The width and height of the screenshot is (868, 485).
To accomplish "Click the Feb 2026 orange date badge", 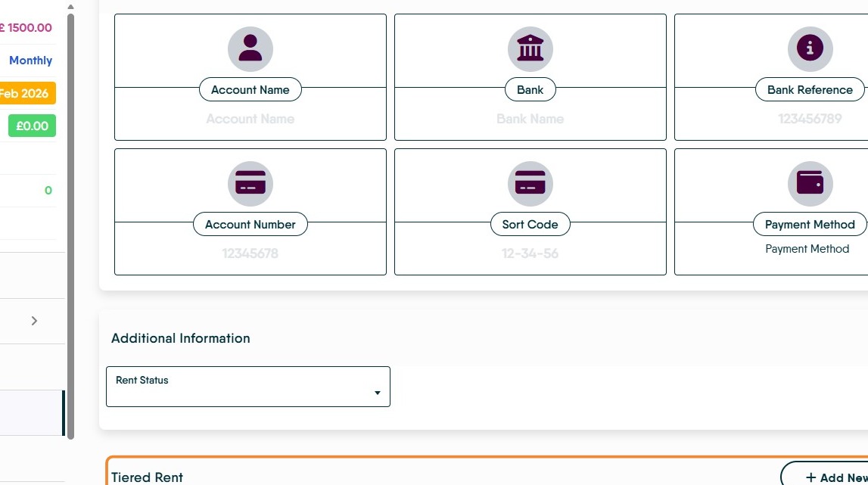I will (26, 93).
